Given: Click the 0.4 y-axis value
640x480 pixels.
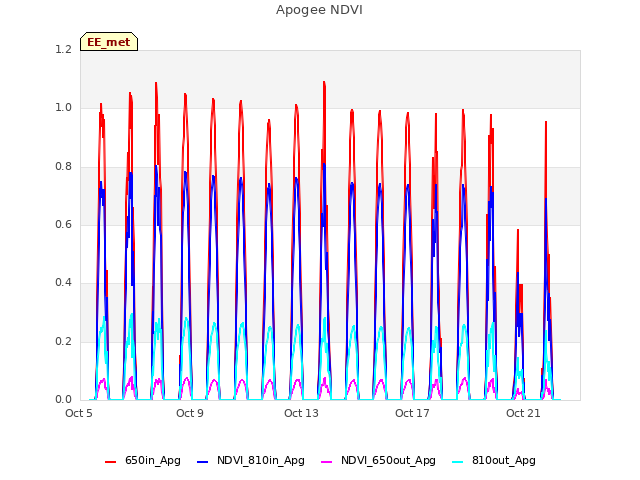Looking at the screenshot, I should (x=63, y=282).
